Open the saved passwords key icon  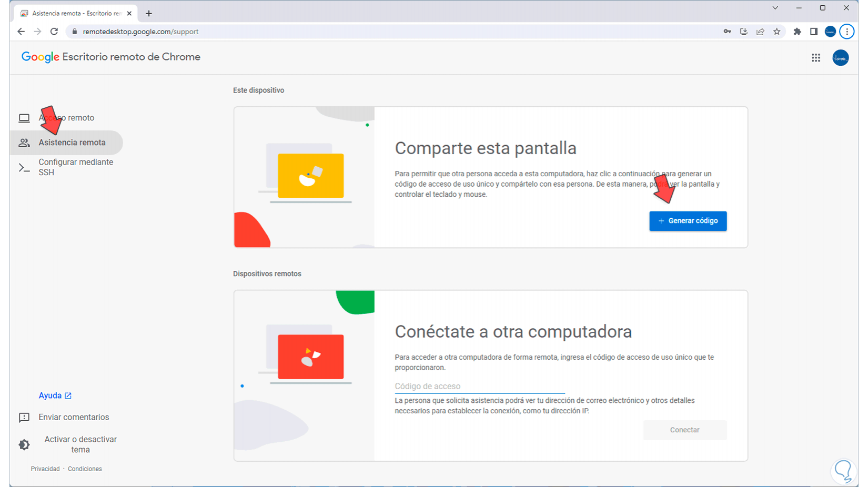(727, 32)
